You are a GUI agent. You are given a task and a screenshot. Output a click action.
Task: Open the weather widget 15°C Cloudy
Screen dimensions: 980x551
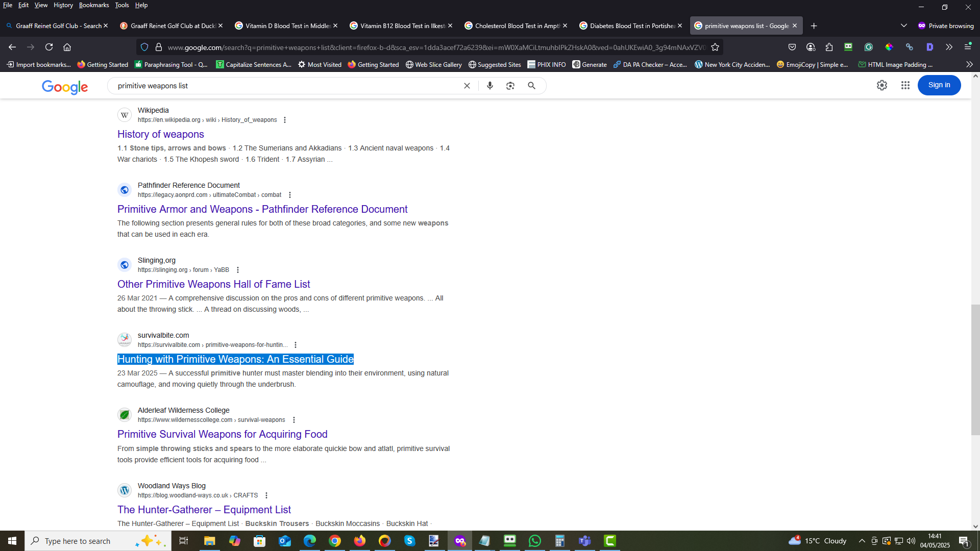818,541
